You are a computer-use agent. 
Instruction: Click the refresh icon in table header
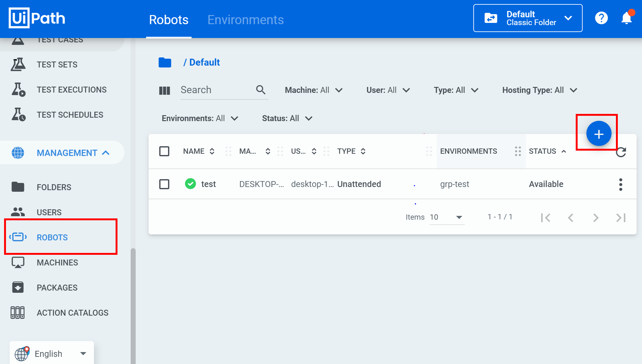(621, 152)
